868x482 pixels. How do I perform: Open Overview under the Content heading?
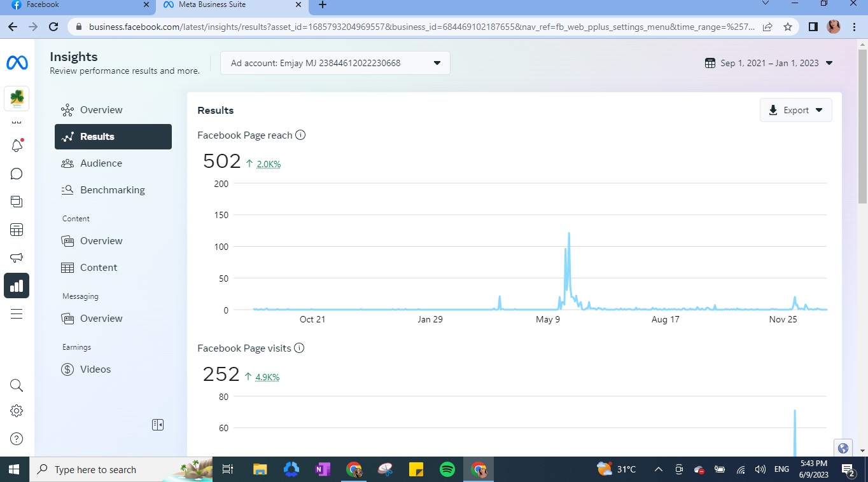(113, 241)
